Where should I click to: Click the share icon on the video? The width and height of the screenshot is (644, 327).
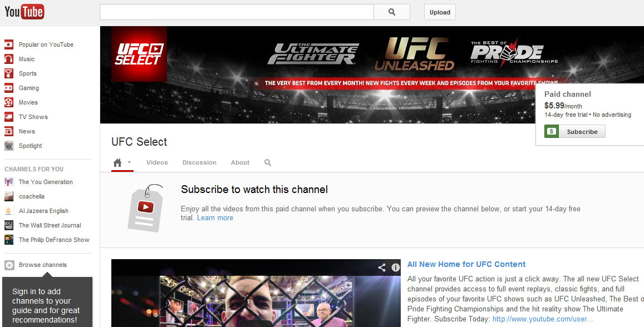[382, 267]
